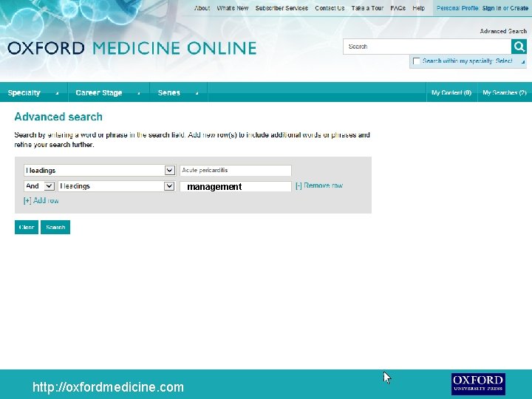This screenshot has height=399, width=532.
Task: Expand the Series menu
Action: click(179, 92)
